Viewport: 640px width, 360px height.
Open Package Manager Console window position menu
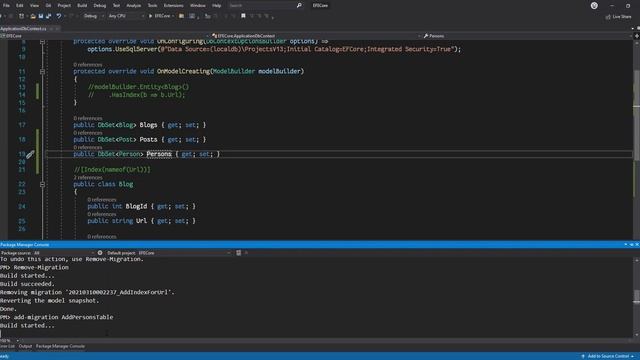[626, 244]
